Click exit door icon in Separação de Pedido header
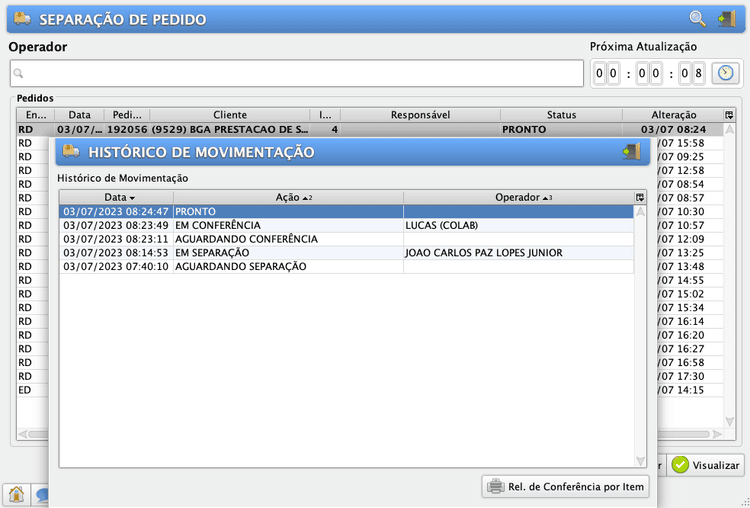Viewport: 750px width, 508px height. click(727, 19)
